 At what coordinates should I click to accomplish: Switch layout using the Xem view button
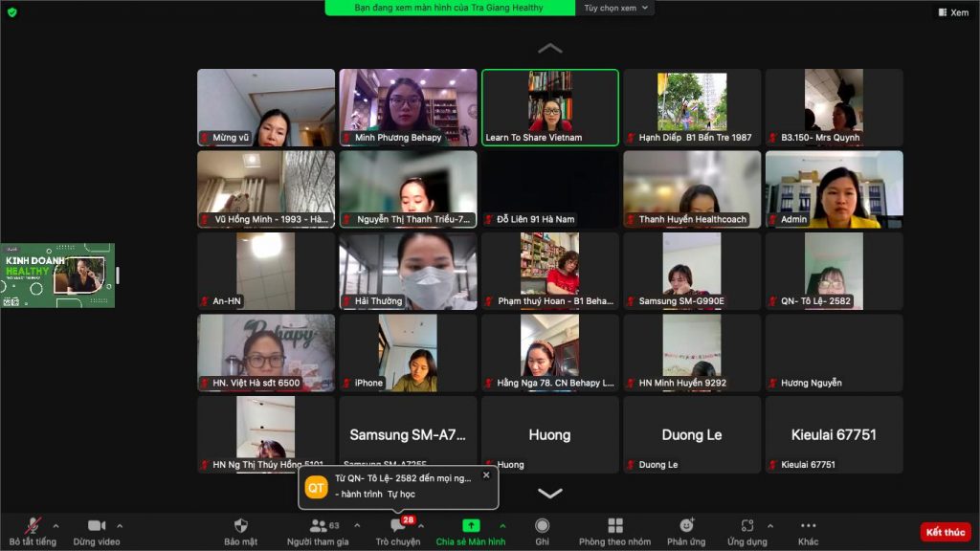click(954, 11)
